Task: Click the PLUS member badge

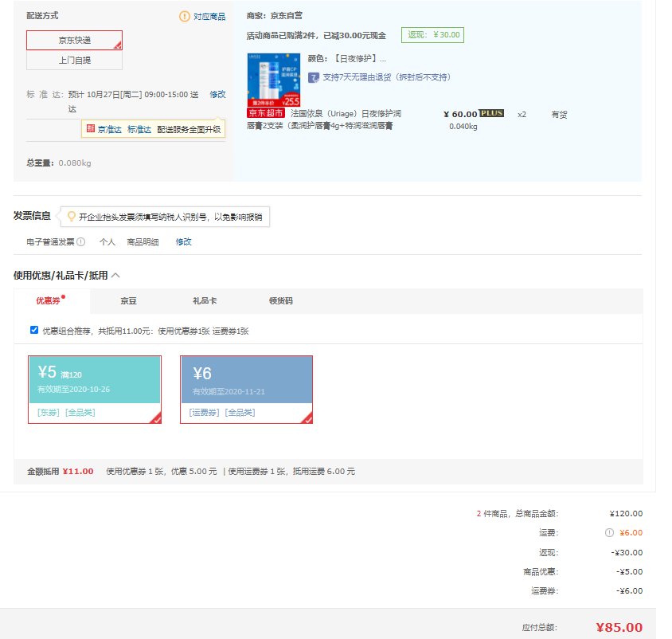Action: click(x=491, y=113)
